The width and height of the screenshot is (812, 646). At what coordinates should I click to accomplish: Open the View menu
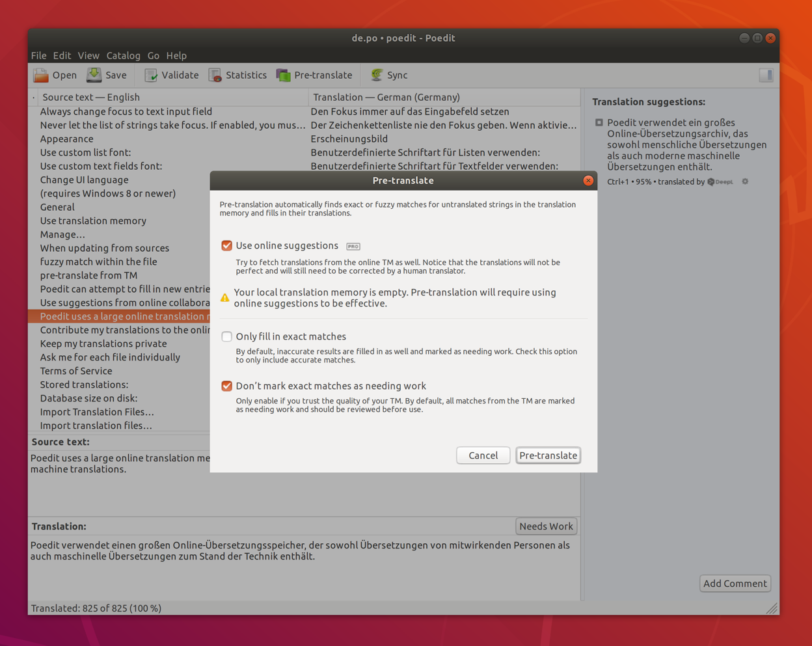[x=88, y=55]
